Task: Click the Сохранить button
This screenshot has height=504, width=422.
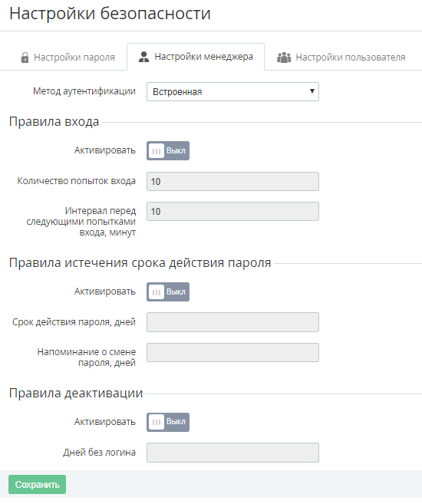Action: (x=38, y=484)
